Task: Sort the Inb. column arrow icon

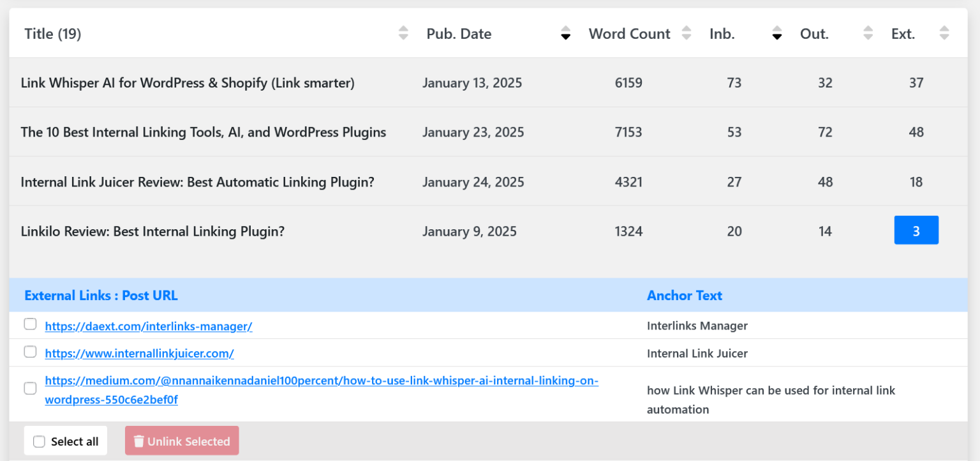Action: tap(776, 33)
